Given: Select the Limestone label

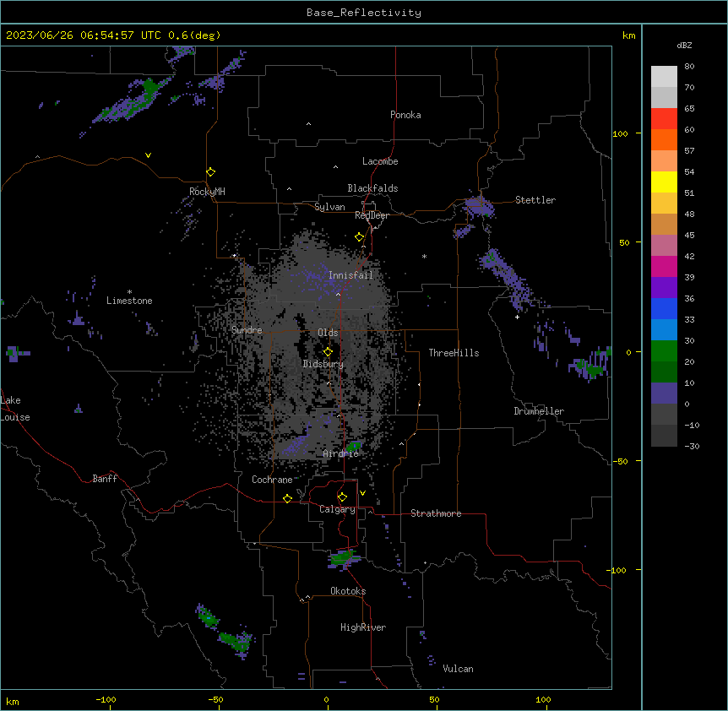Looking at the screenshot, I should (129, 301).
